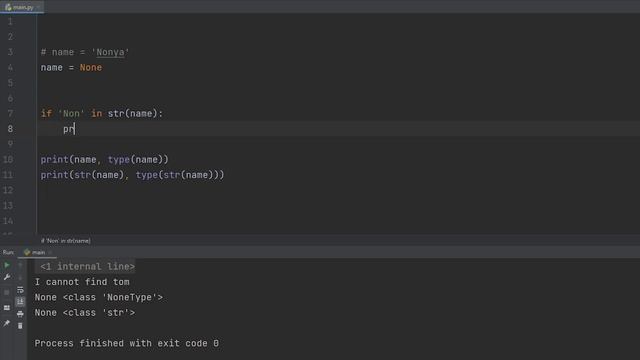Click the Run tool window label
The height and width of the screenshot is (360, 640).
point(8,252)
